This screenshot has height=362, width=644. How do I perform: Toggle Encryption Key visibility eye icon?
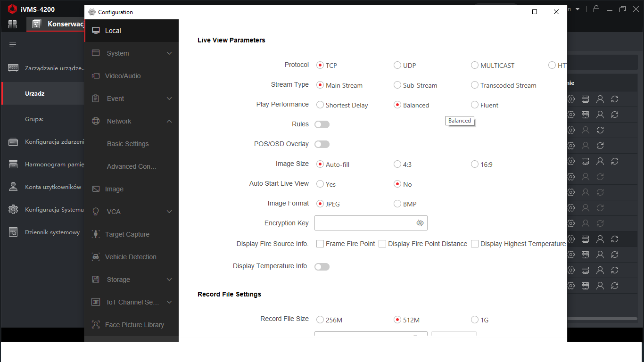(420, 223)
